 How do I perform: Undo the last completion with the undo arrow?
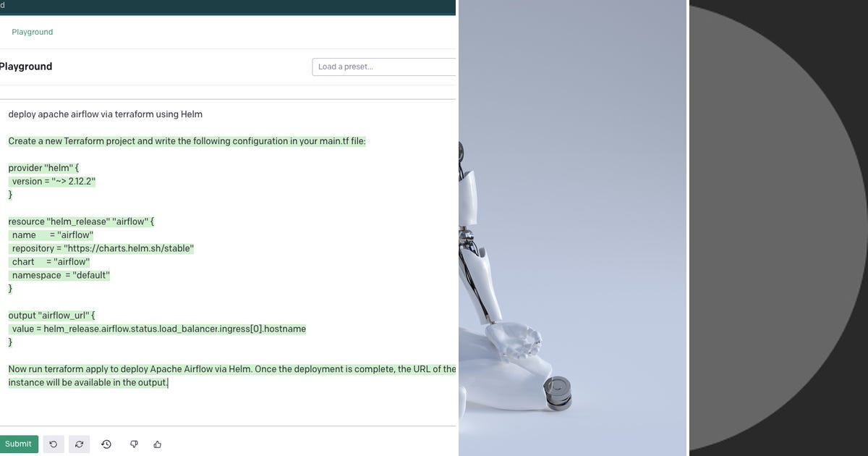click(53, 444)
